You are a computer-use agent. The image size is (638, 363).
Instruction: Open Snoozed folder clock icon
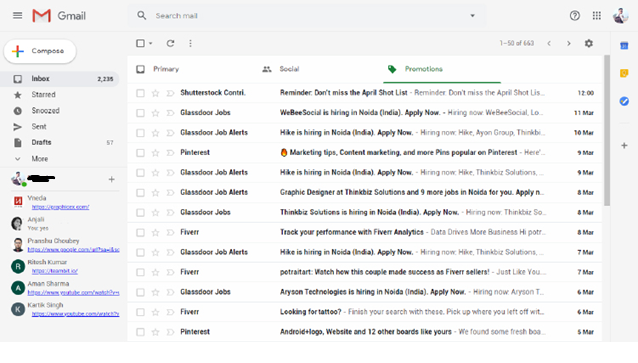pyautogui.click(x=17, y=111)
